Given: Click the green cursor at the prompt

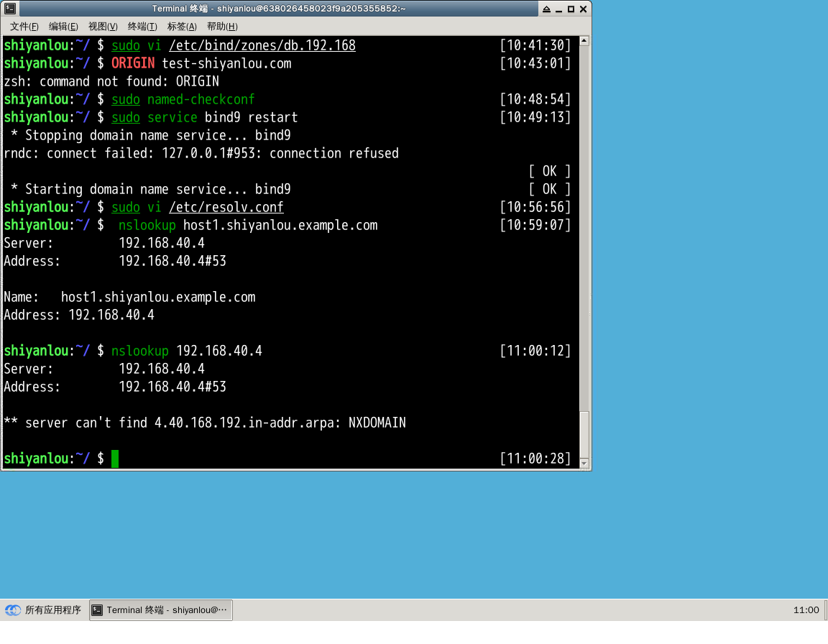Looking at the screenshot, I should coord(115,459).
